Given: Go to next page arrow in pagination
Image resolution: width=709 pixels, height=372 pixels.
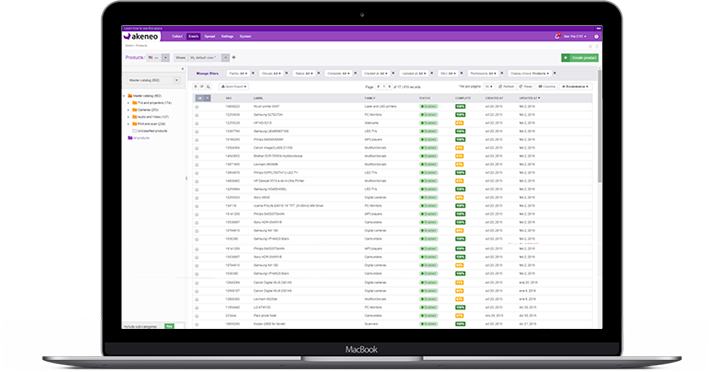Looking at the screenshot, I should [x=389, y=86].
